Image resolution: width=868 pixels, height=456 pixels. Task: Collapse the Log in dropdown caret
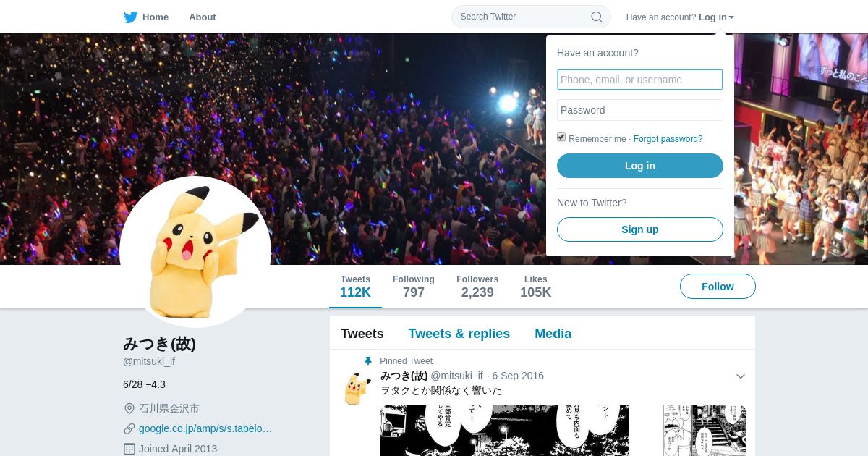coord(731,17)
